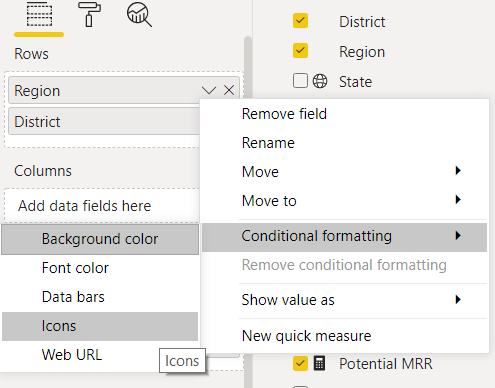
Task: Open the Format paint roller tab
Action: click(x=89, y=14)
